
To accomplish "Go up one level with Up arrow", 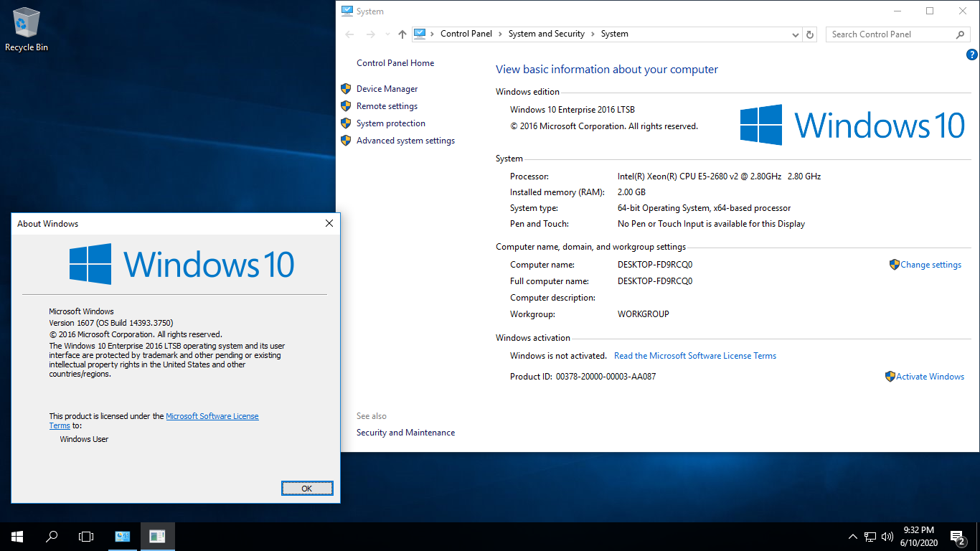I will pyautogui.click(x=402, y=34).
